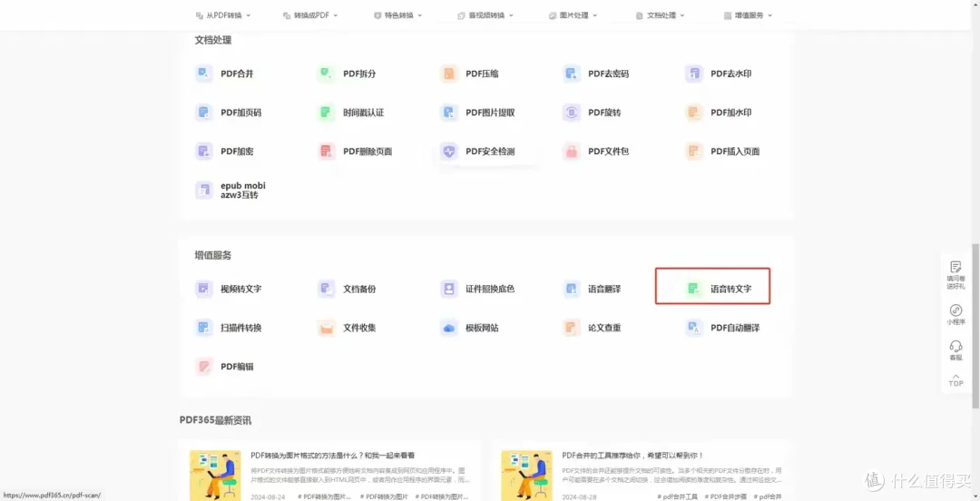Open the 语音翻译 service icon
Viewport: 980px width, 501px height.
572,289
